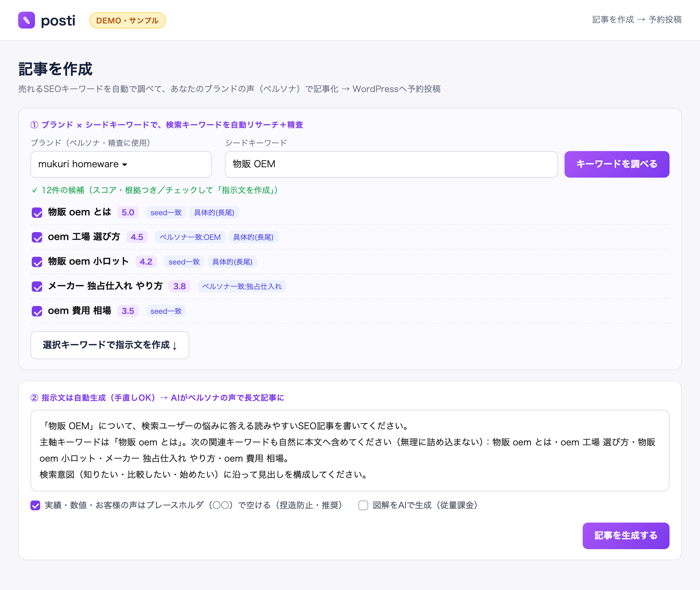
Task: Focus the シードキーワード input with 物販 OEM
Action: (391, 164)
